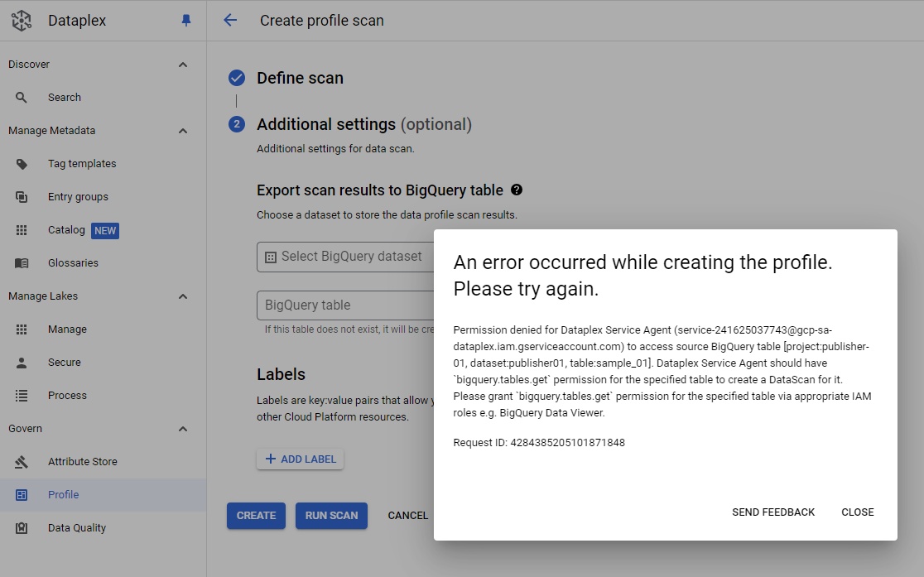The width and height of the screenshot is (924, 577).
Task: Click ADD LABEL button
Action: 300,459
